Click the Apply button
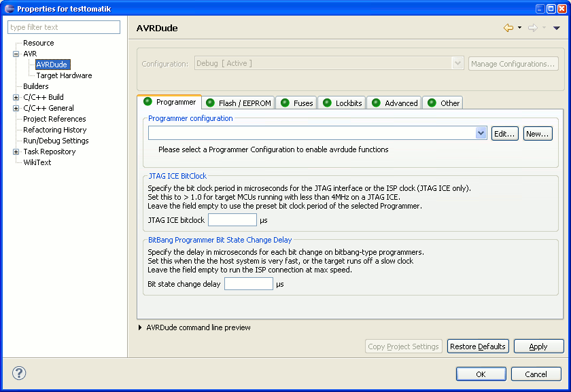The height and width of the screenshot is (392, 571). coord(538,346)
